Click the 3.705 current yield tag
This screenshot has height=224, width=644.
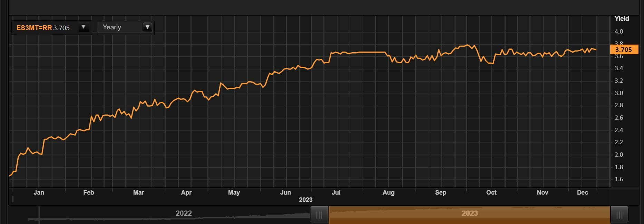624,49
